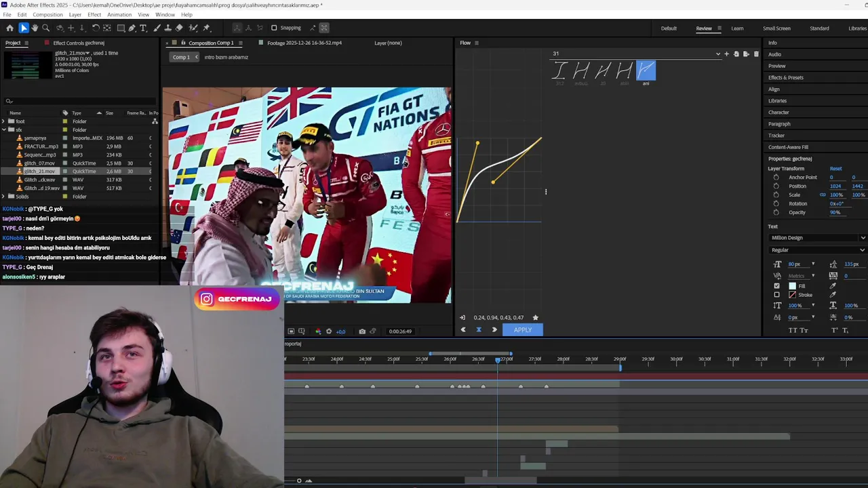The height and width of the screenshot is (488, 868).
Task: Select the Rotation tool
Action: pyautogui.click(x=96, y=28)
